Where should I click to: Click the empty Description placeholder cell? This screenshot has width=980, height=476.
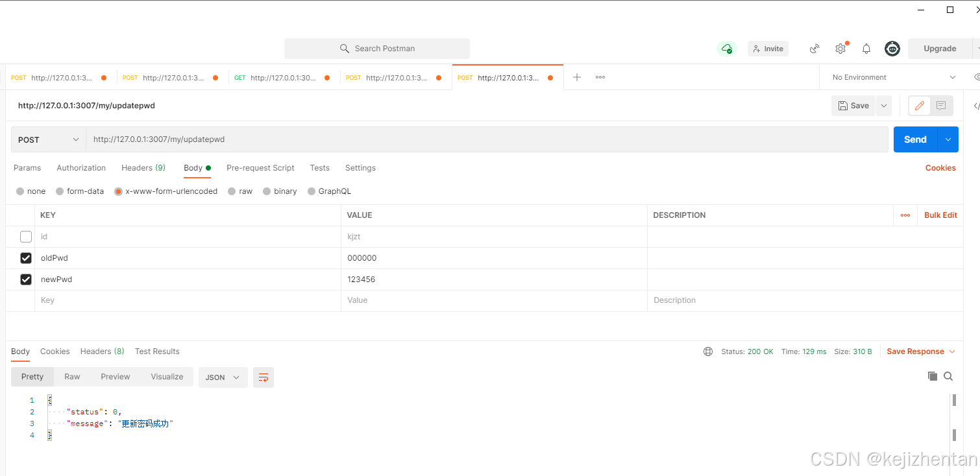805,301
